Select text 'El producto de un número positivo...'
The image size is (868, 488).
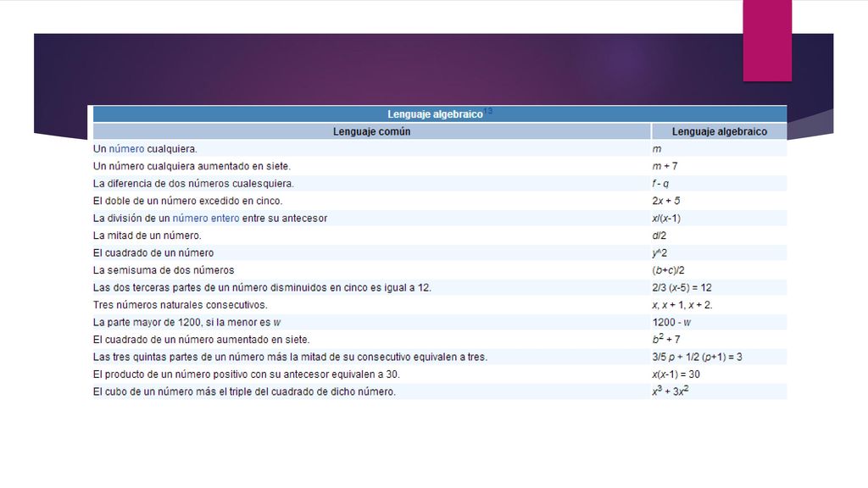pos(247,374)
